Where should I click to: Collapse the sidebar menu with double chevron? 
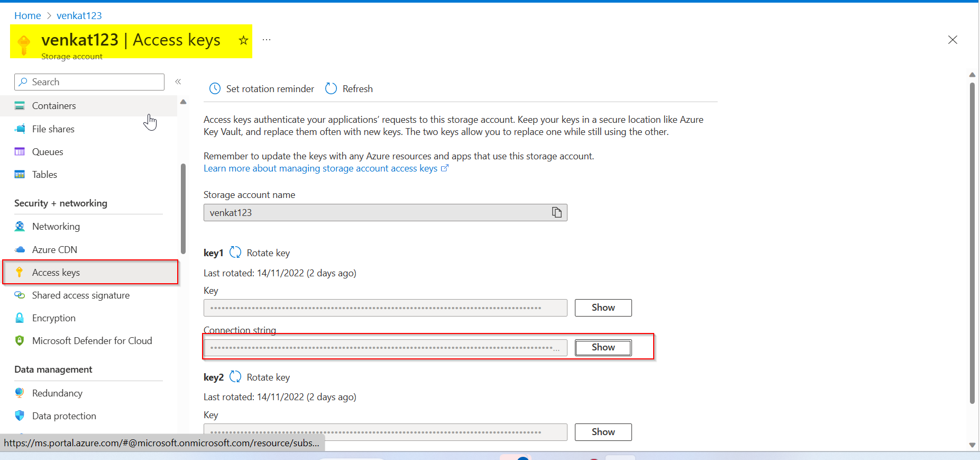[178, 82]
